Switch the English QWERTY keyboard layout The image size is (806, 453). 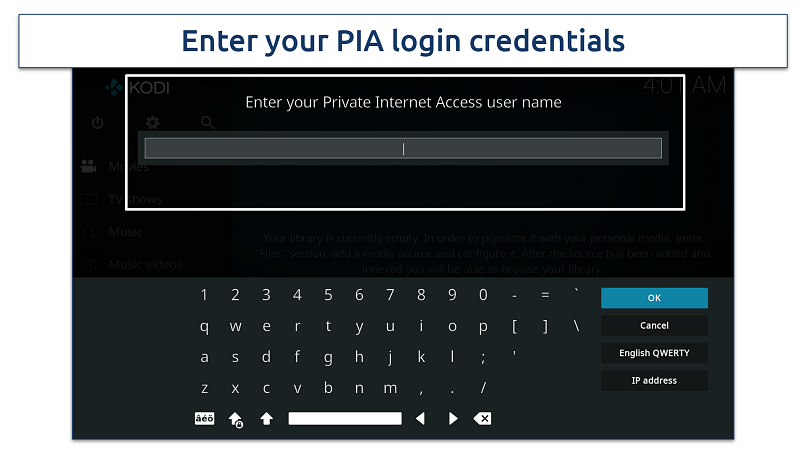(654, 353)
